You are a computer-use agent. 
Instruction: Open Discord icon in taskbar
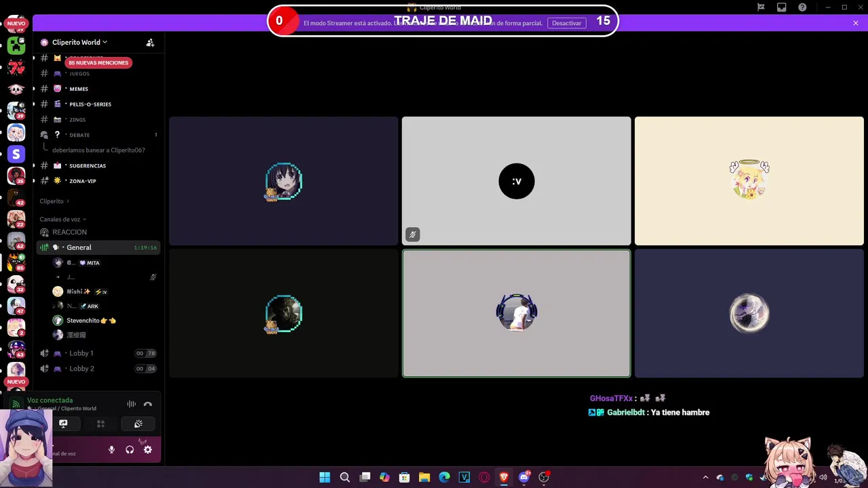click(524, 477)
